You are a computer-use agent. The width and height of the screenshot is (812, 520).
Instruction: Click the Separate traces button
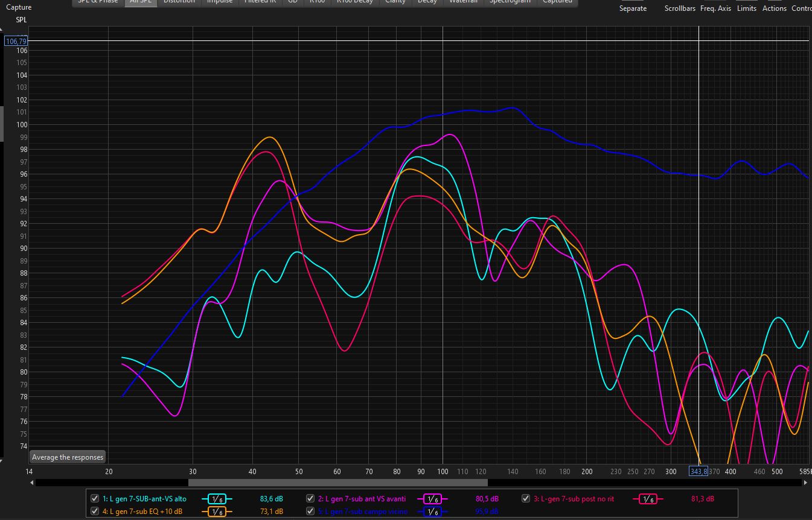[x=633, y=8]
